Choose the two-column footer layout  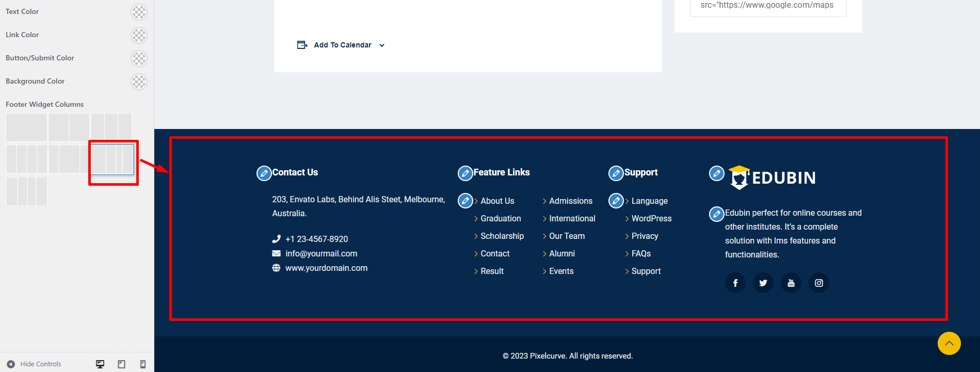[x=69, y=127]
